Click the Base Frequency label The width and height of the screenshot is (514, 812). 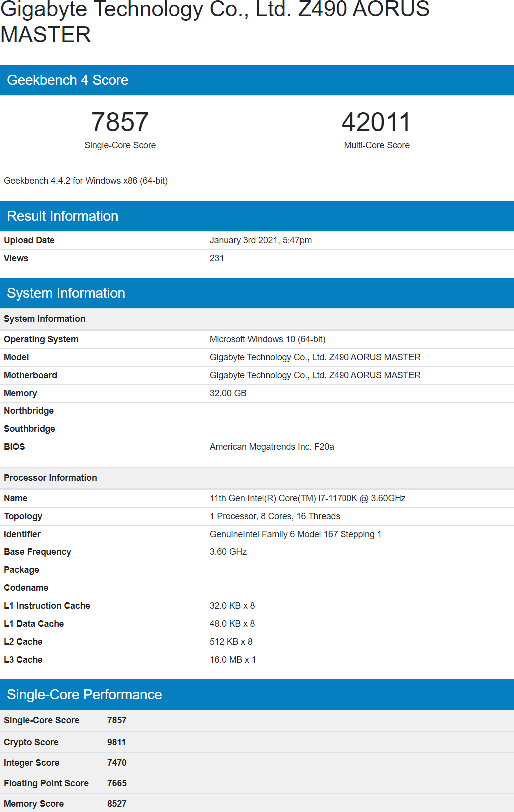(37, 552)
